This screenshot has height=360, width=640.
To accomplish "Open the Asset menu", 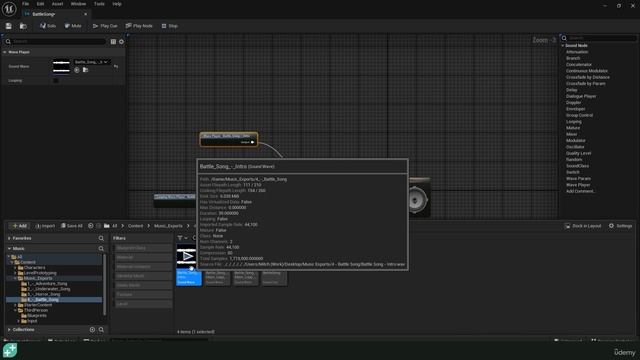I will tap(57, 4).
